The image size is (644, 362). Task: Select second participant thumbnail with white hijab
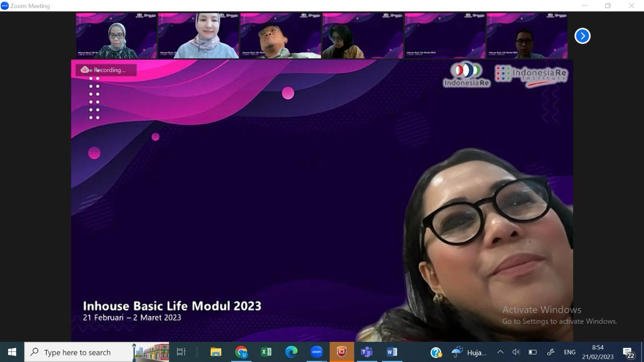pyautogui.click(x=198, y=36)
